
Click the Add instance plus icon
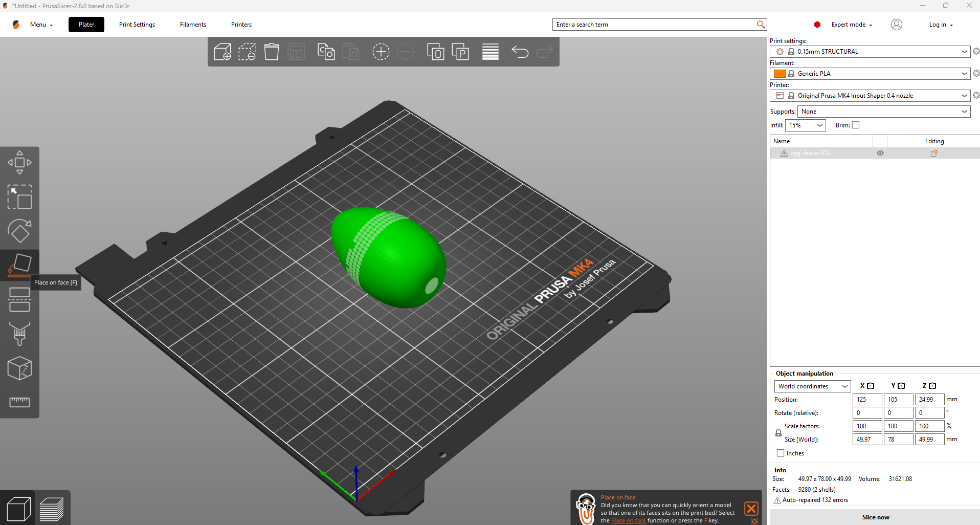tap(381, 52)
